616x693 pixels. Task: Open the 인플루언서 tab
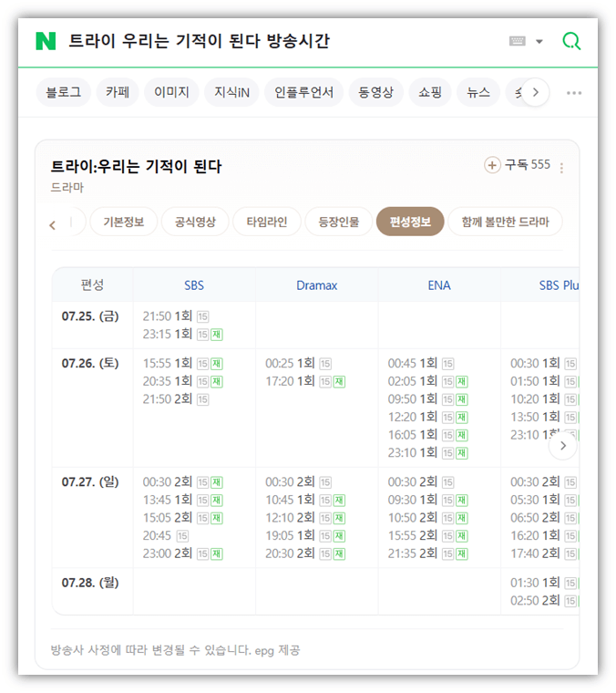303,92
